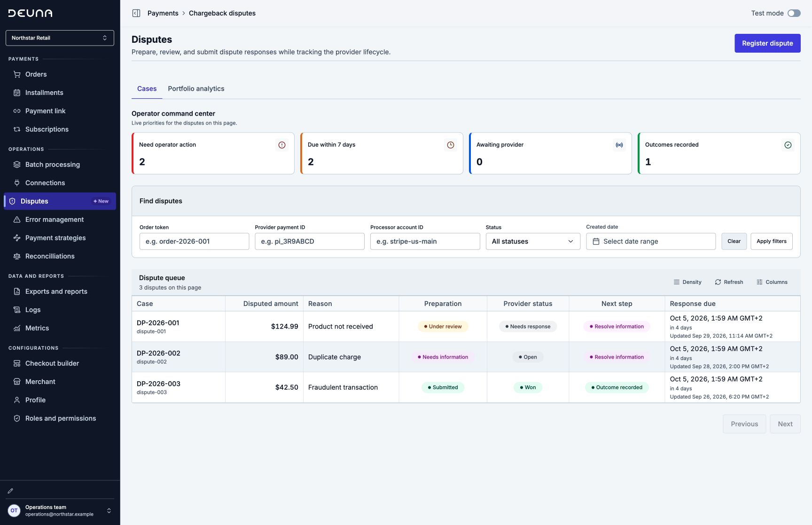Click the calendar icon in date range
Viewport: 812px width, 525px height.
tap(596, 241)
